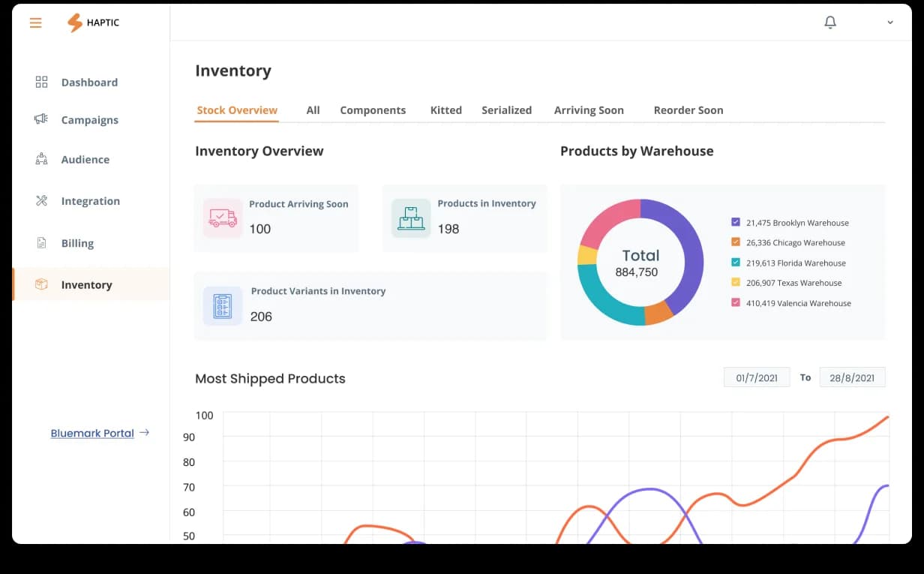Select Integration from sidebar

pyautogui.click(x=91, y=201)
